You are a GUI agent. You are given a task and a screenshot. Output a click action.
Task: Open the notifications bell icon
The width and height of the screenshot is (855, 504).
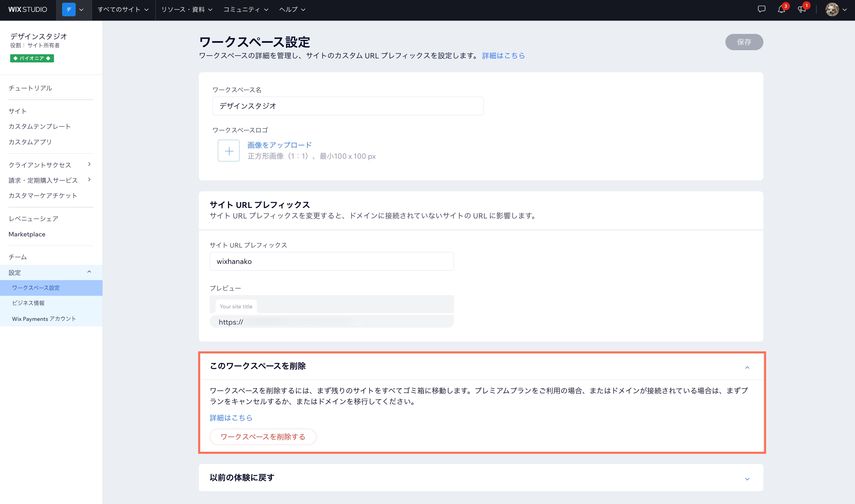[781, 9]
